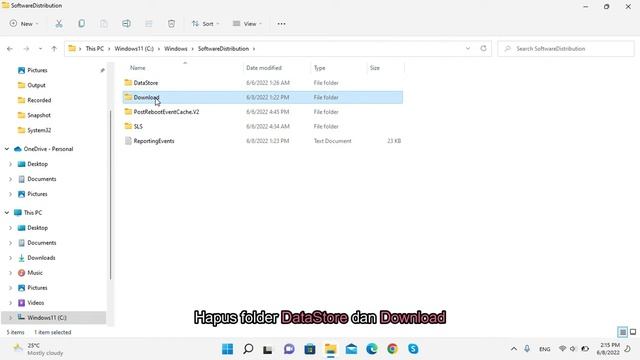Open the Recorded quick access folder

coord(39,100)
